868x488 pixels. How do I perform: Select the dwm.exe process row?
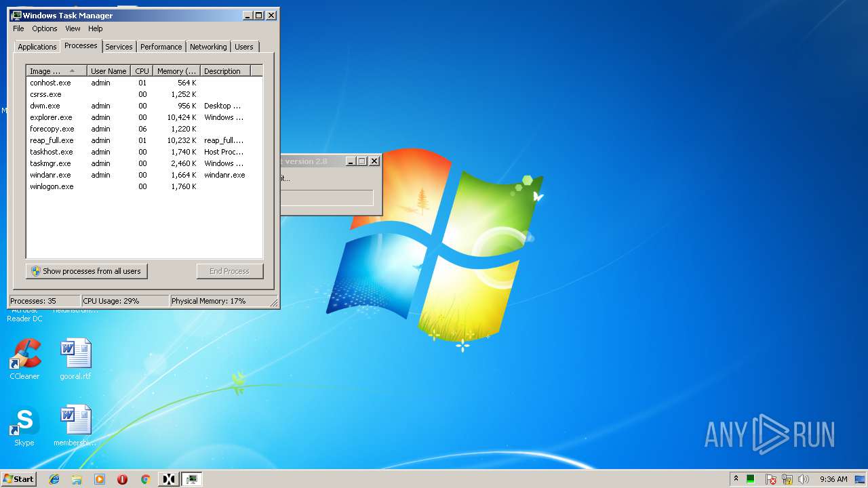click(x=144, y=106)
